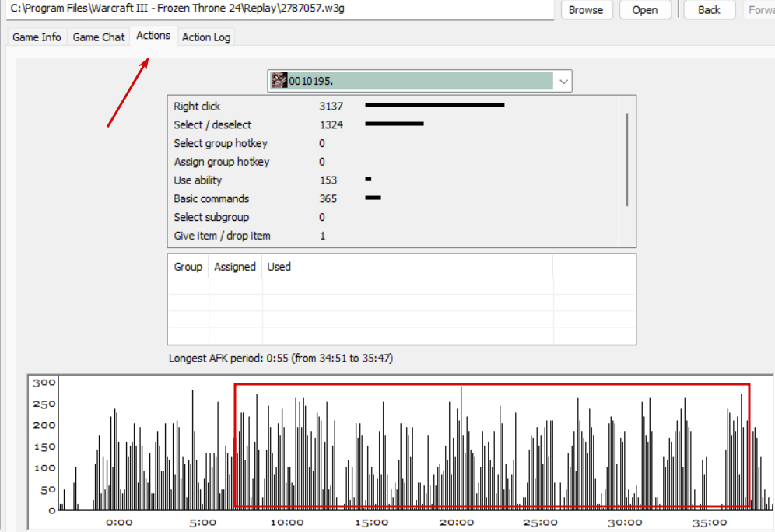This screenshot has height=532, width=775.
Task: Click the 25:00 label on the graph axis
Action: point(541,523)
